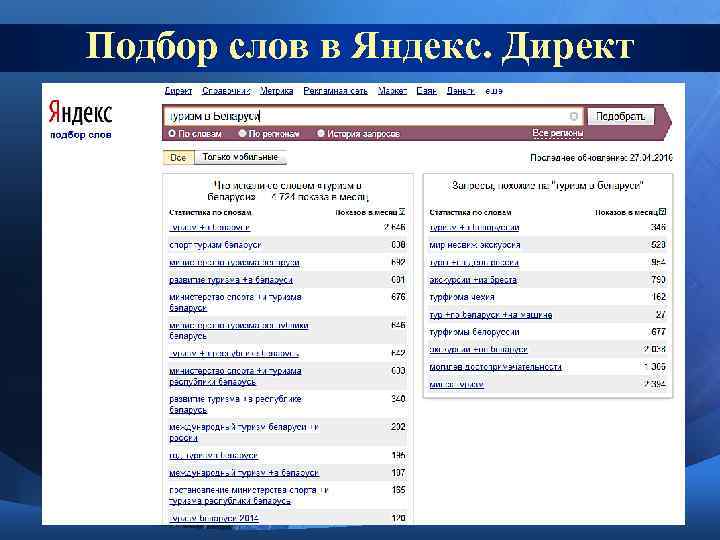Click the 676 impressions value
Image resolution: width=720 pixels, height=540 pixels.
(398, 297)
